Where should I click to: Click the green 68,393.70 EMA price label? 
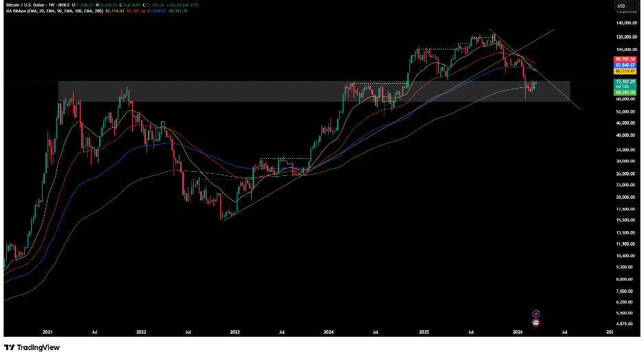point(624,92)
